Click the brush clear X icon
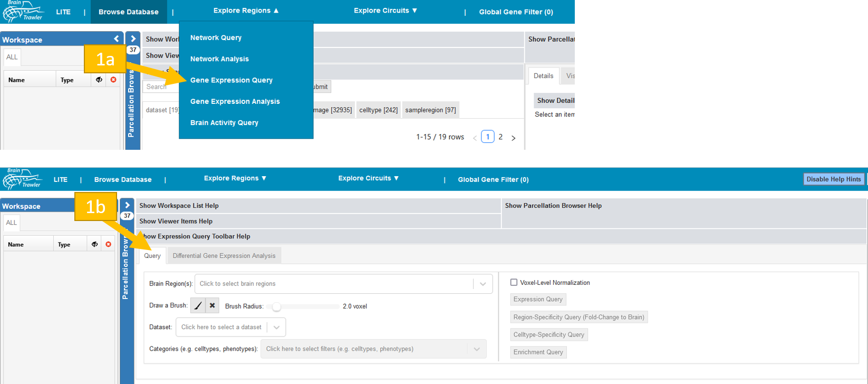This screenshot has height=384, width=868. pos(212,305)
